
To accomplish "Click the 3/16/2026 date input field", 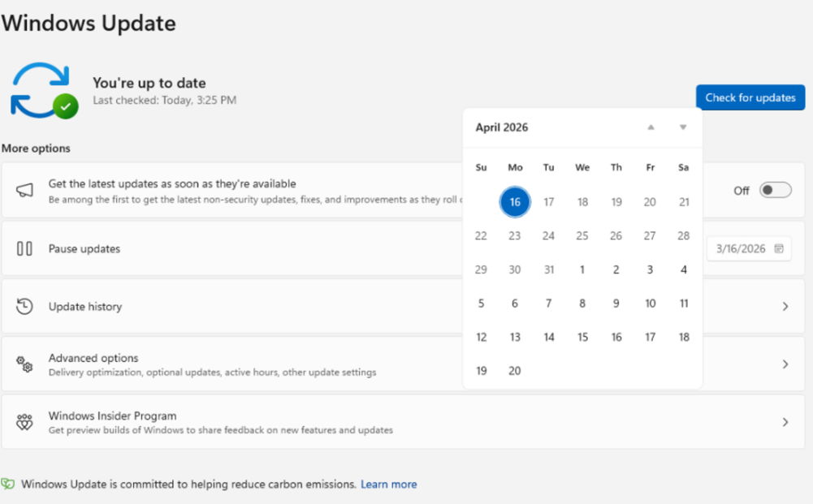I will [x=739, y=248].
